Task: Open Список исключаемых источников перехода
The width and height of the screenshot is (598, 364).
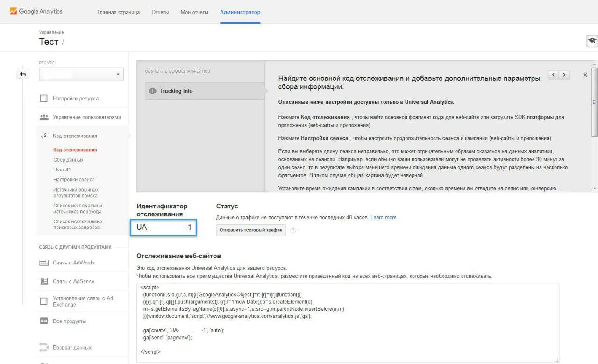Action: tap(78, 208)
